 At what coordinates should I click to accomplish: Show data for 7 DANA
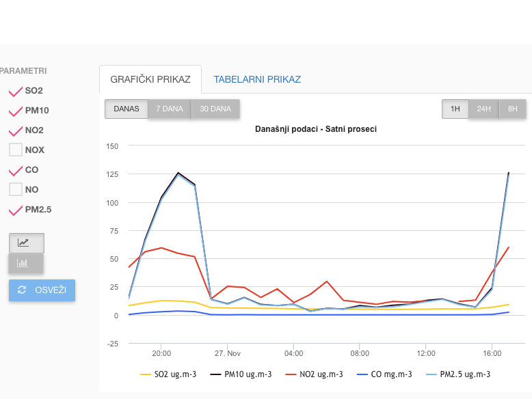170,109
